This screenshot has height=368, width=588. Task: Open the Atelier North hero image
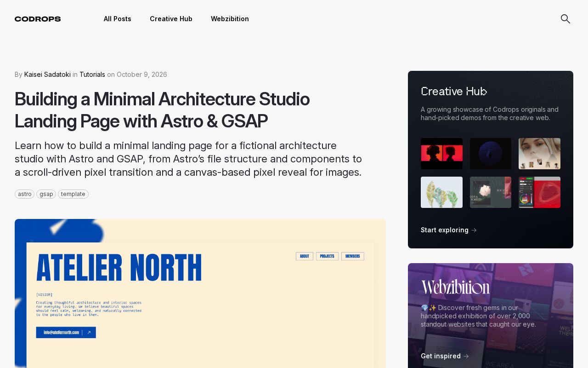tap(200, 293)
